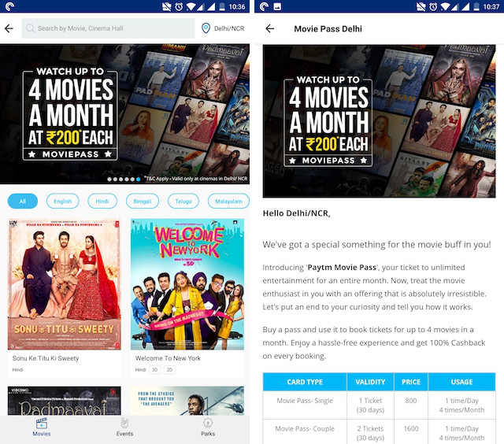Open Welcome To New York poster

(187, 284)
